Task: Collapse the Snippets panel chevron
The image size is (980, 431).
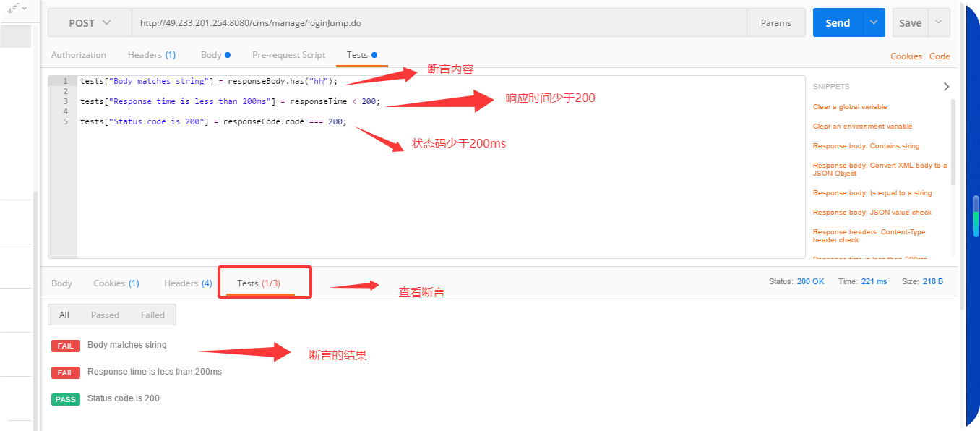Action: (x=946, y=87)
